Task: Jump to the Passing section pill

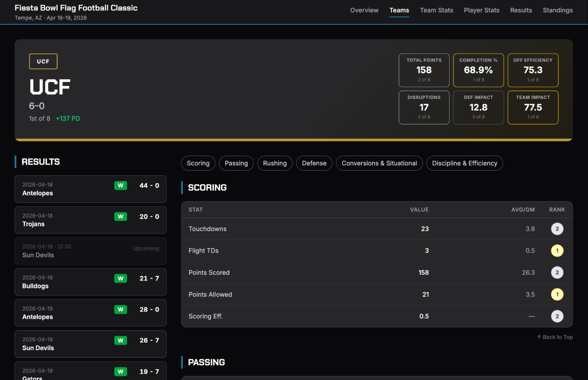Action: [236, 163]
